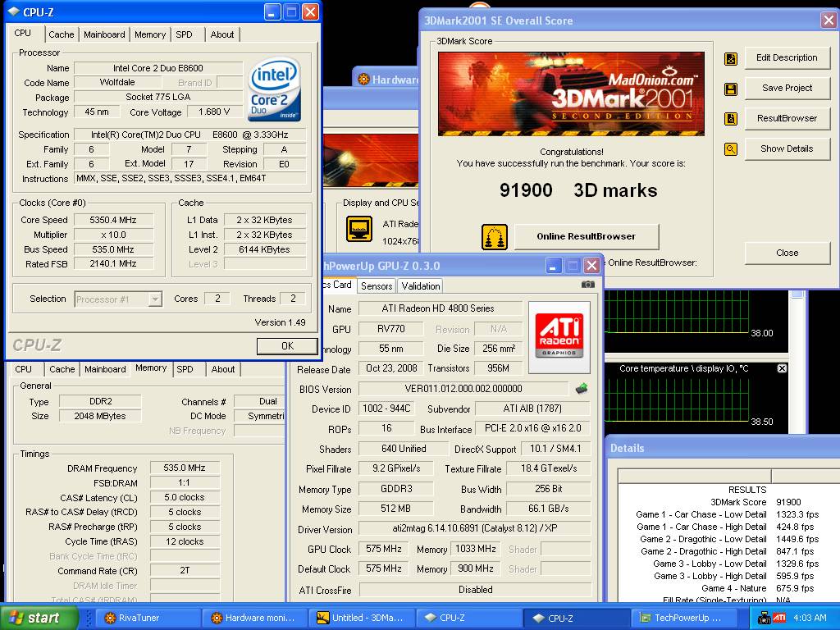
Task: Click the BIOS save chip icon in GPU-Z
Action: [x=582, y=388]
